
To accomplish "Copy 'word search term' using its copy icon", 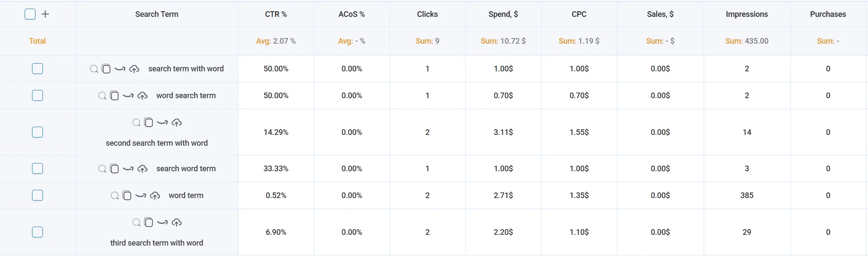I will tap(114, 96).
